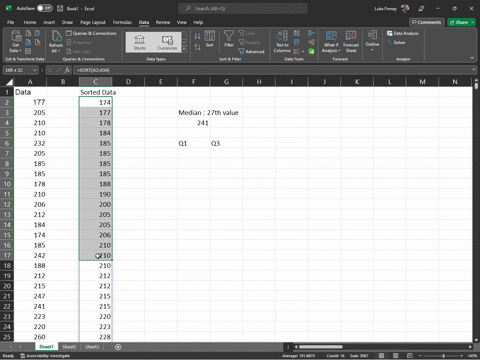Select the Q3 cell

point(226,143)
